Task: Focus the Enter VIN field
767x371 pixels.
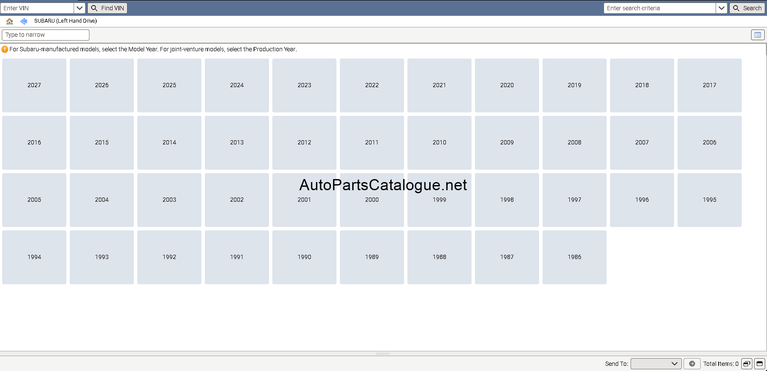Action: pyautogui.click(x=38, y=8)
